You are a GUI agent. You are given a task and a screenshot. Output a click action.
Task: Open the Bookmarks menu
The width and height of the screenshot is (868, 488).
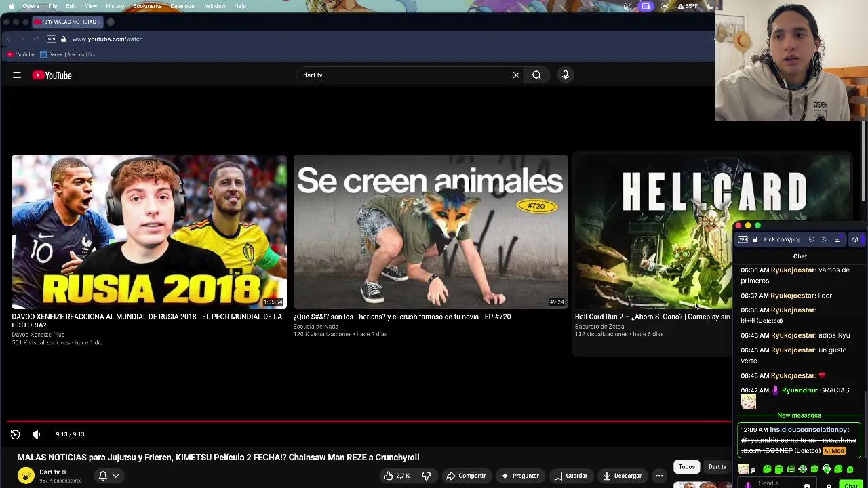(147, 6)
